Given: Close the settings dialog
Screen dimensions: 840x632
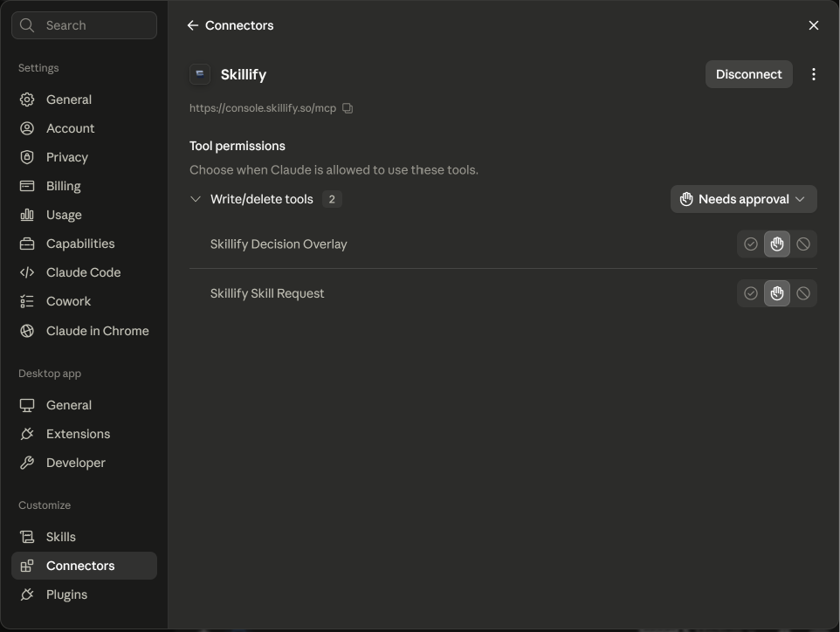Looking at the screenshot, I should click(x=813, y=25).
